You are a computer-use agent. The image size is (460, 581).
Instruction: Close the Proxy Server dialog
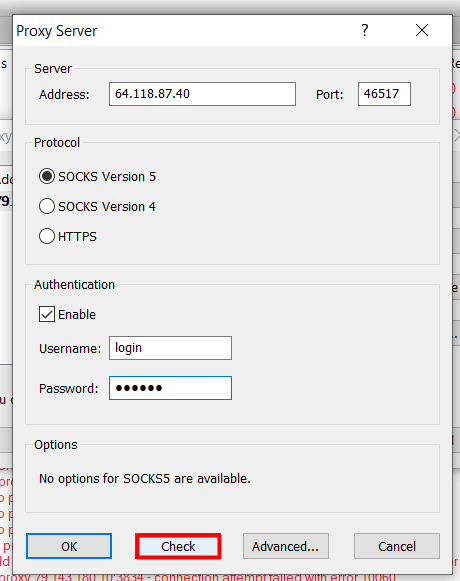click(x=422, y=30)
